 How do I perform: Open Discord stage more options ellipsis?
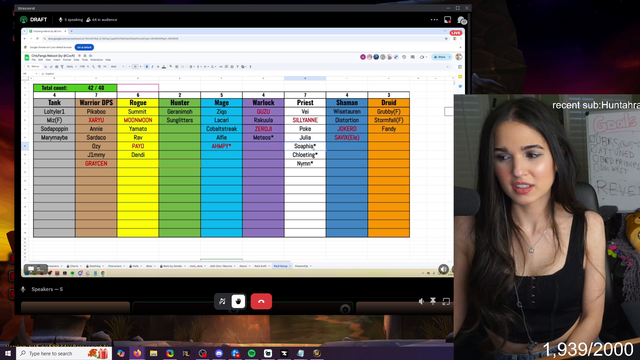[434, 20]
